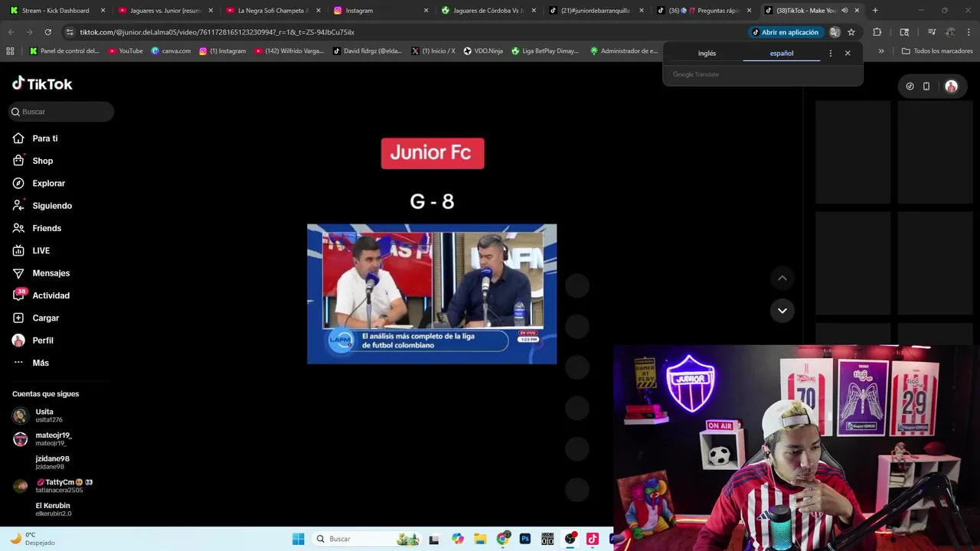
Task: Switch to Jaguares vs. Junior YouTube tab
Action: [165, 11]
